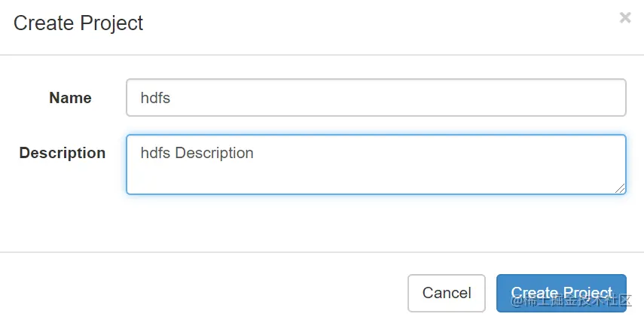Focus the Description textarea
The height and width of the screenshot is (320, 644).
click(376, 164)
